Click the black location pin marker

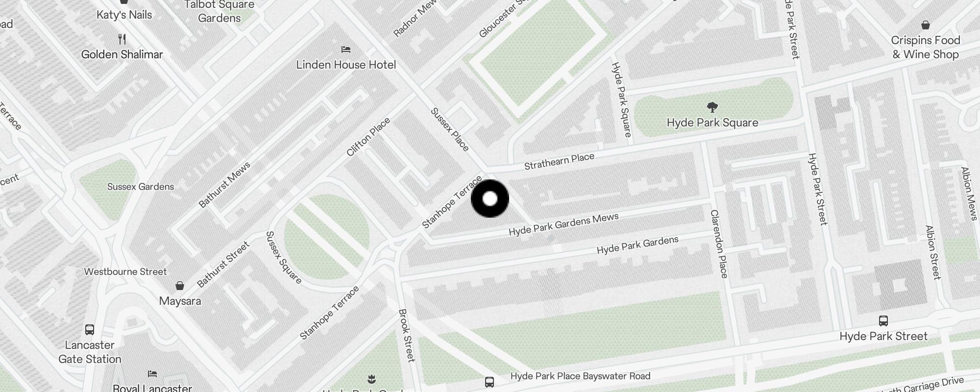[x=490, y=198]
